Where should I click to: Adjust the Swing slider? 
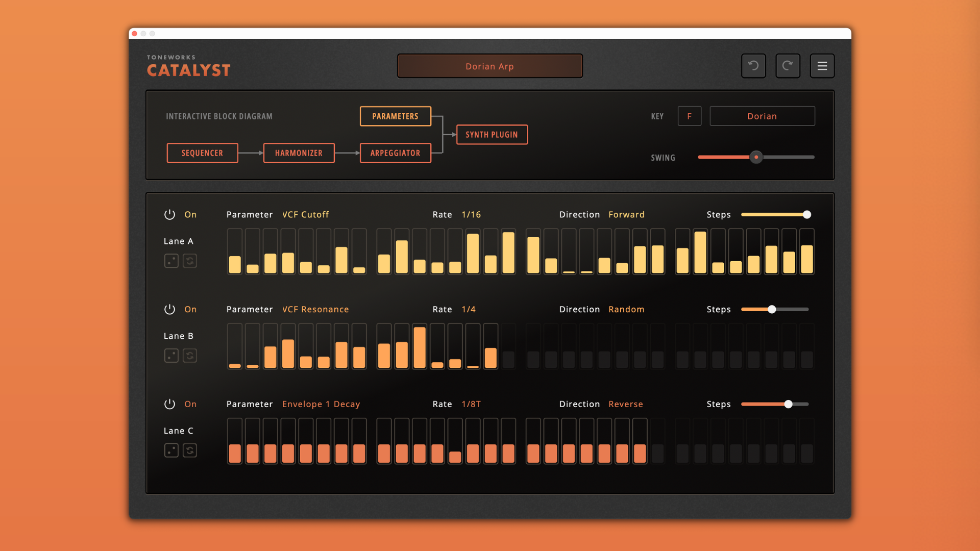(756, 157)
